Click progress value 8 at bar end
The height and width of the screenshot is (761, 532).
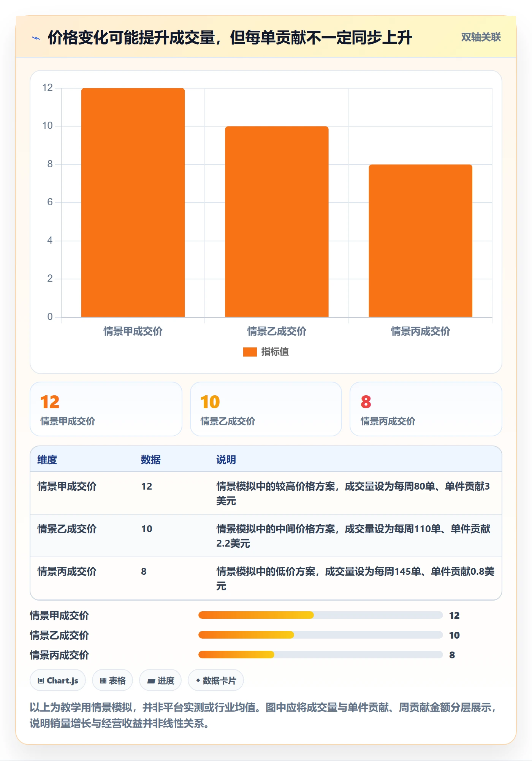point(452,655)
